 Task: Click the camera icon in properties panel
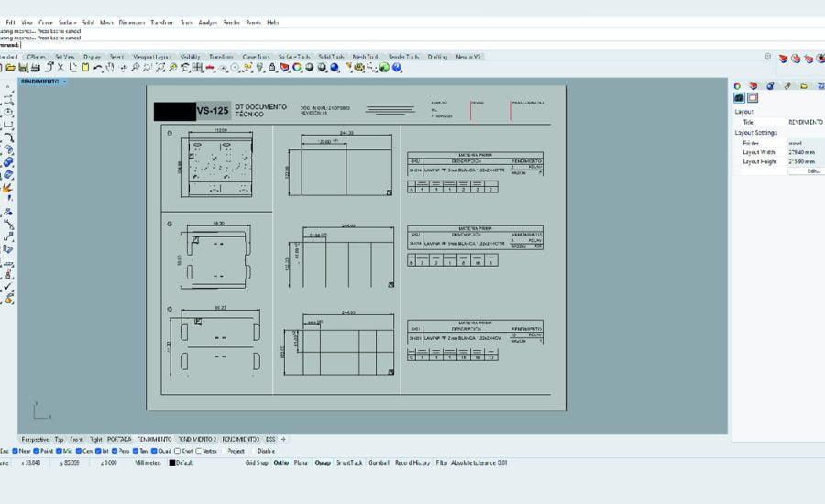click(x=739, y=98)
